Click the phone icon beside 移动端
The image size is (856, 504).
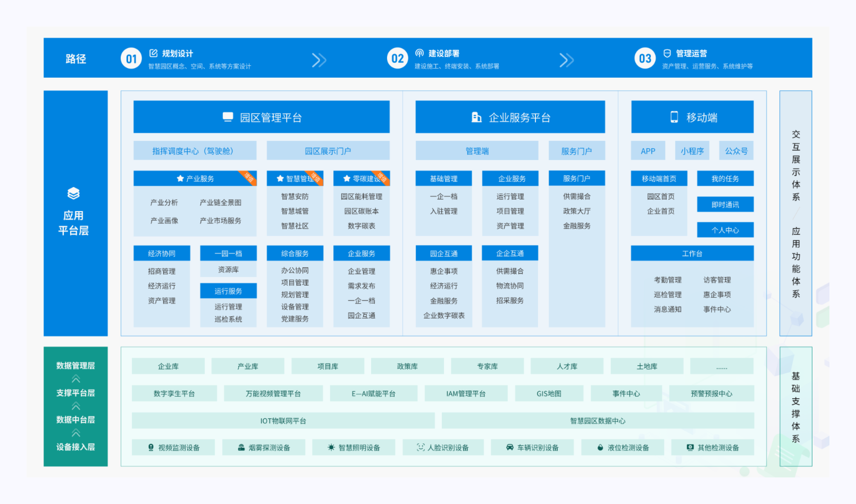pyautogui.click(x=674, y=117)
